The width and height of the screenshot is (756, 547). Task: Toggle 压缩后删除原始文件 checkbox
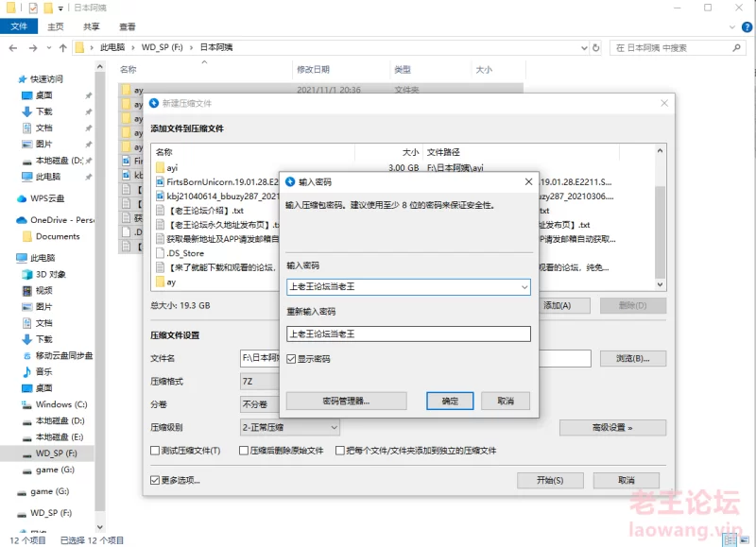[x=243, y=451]
